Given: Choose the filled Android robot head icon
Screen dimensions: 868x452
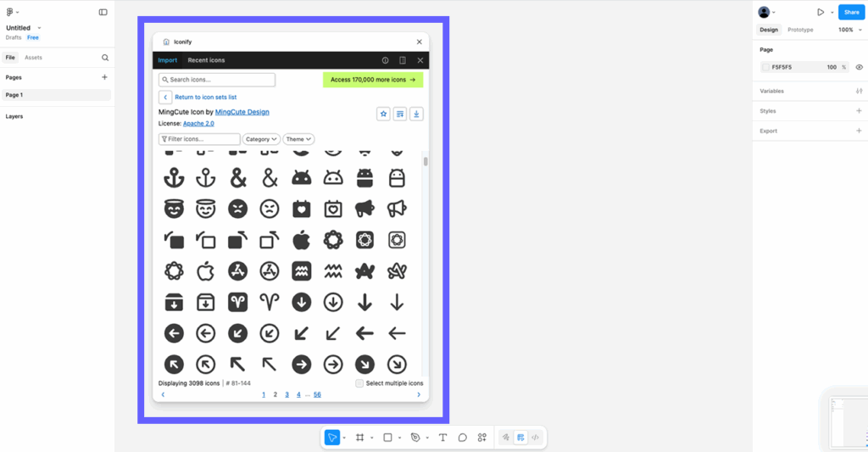Looking at the screenshot, I should [301, 178].
